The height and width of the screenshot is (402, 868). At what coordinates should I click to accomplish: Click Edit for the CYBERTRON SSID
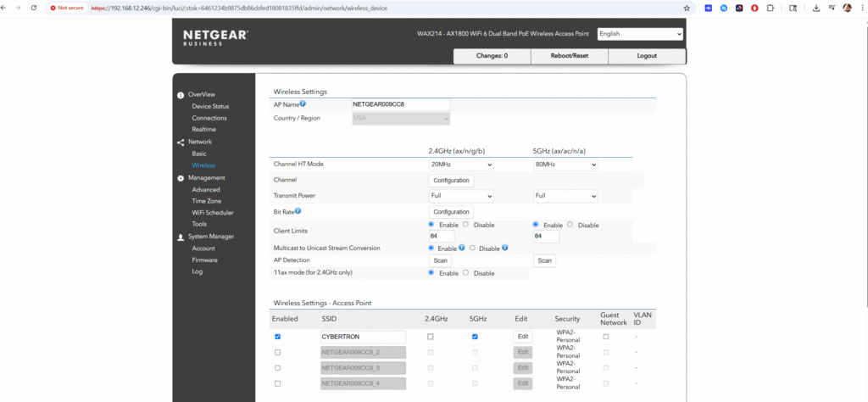point(522,337)
